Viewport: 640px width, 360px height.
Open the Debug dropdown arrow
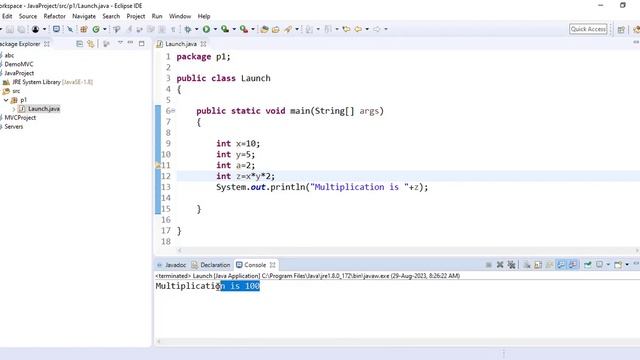(196, 29)
